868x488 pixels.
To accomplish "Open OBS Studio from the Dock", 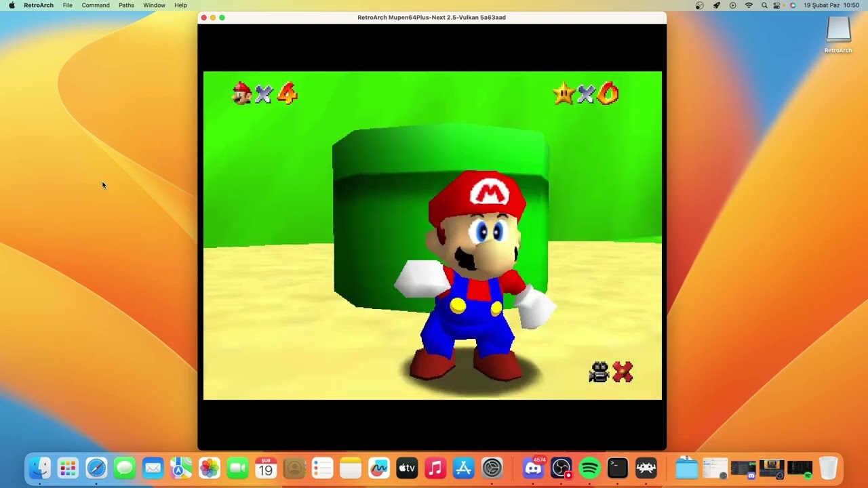I will [x=561, y=468].
